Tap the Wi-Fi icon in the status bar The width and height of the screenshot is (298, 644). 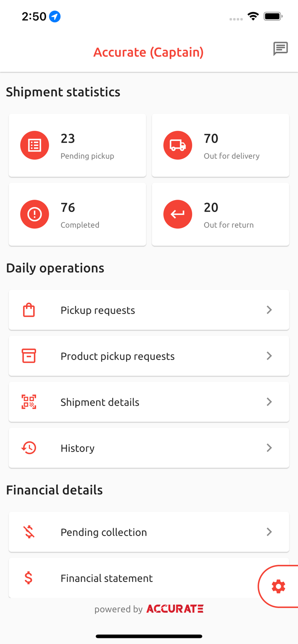pos(253,15)
